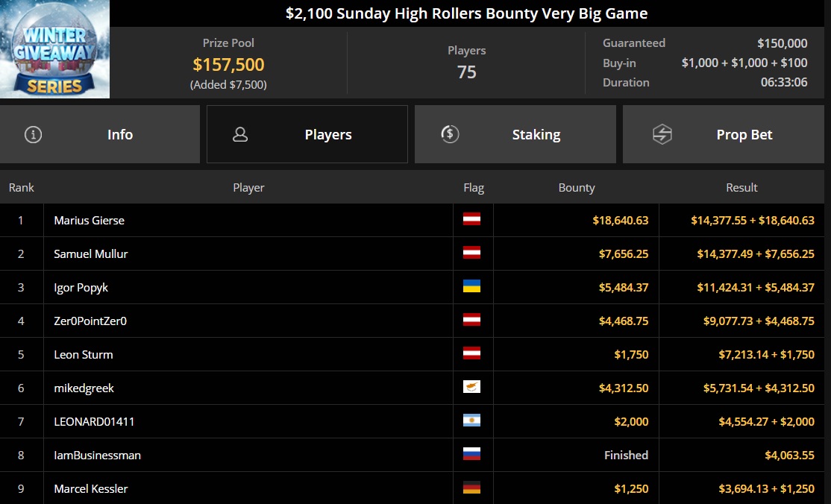This screenshot has height=504, width=831.
Task: Select the Players tab
Action: pos(307,134)
